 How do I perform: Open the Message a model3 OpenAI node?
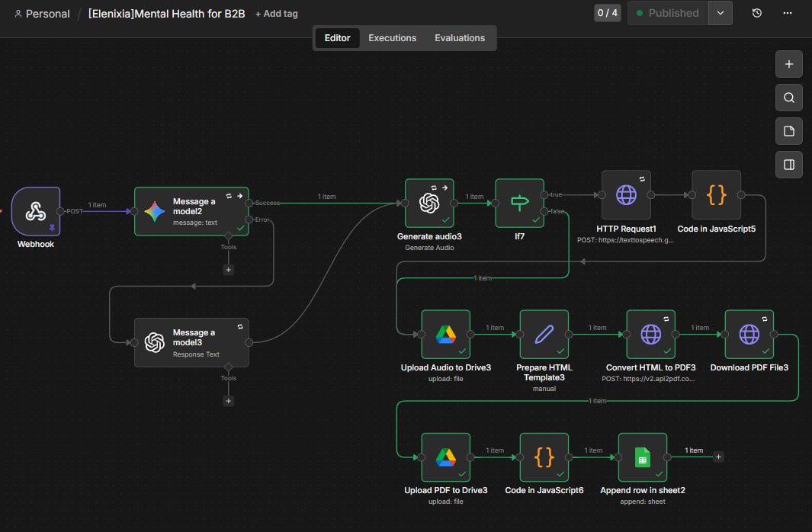tap(191, 342)
